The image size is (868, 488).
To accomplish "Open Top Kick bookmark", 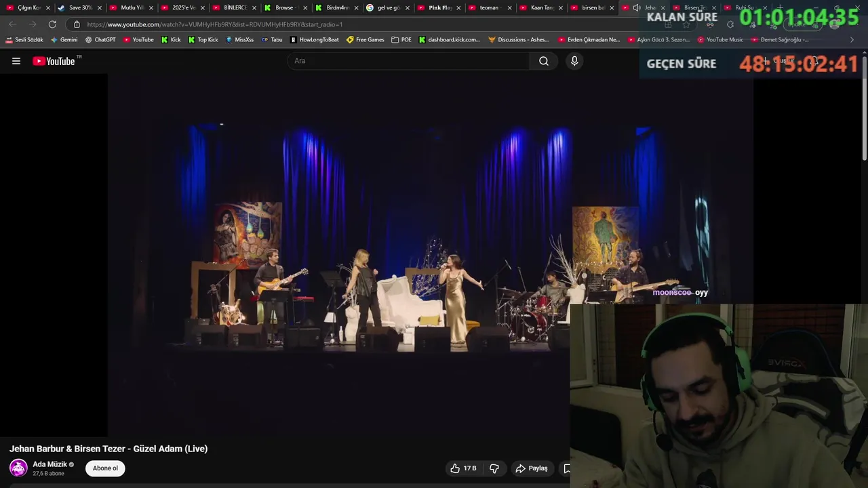I will tap(203, 40).
